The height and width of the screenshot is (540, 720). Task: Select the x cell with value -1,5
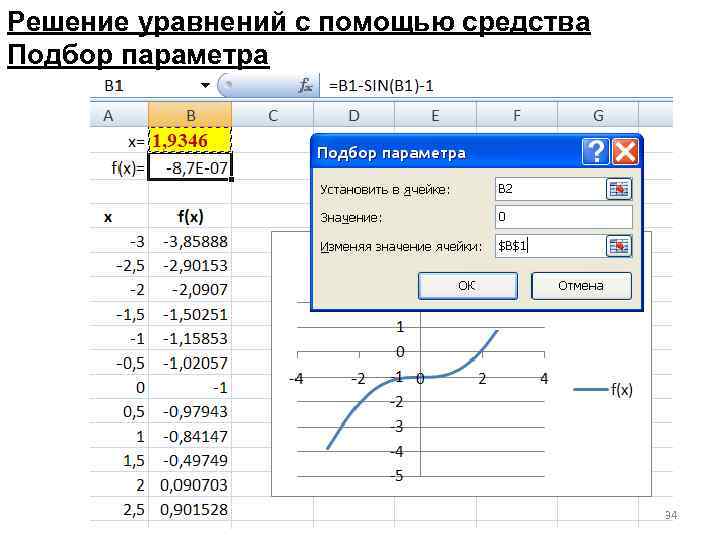tap(119, 314)
